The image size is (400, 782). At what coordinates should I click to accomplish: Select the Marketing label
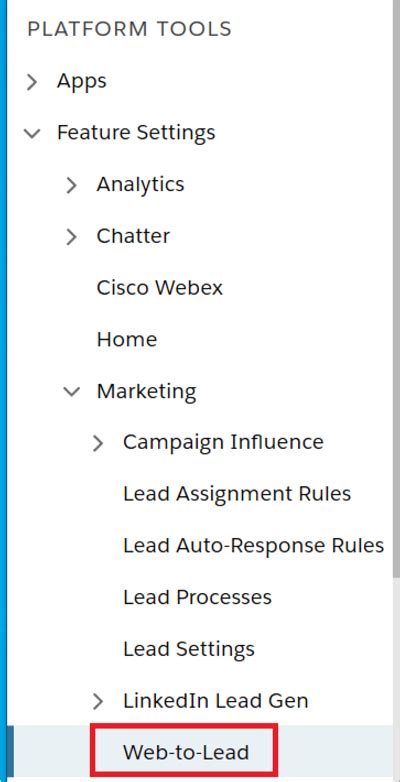point(146,392)
